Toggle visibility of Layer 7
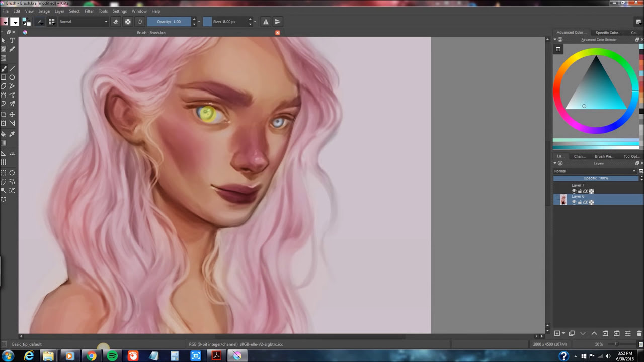The width and height of the screenshot is (644, 362). (x=574, y=191)
